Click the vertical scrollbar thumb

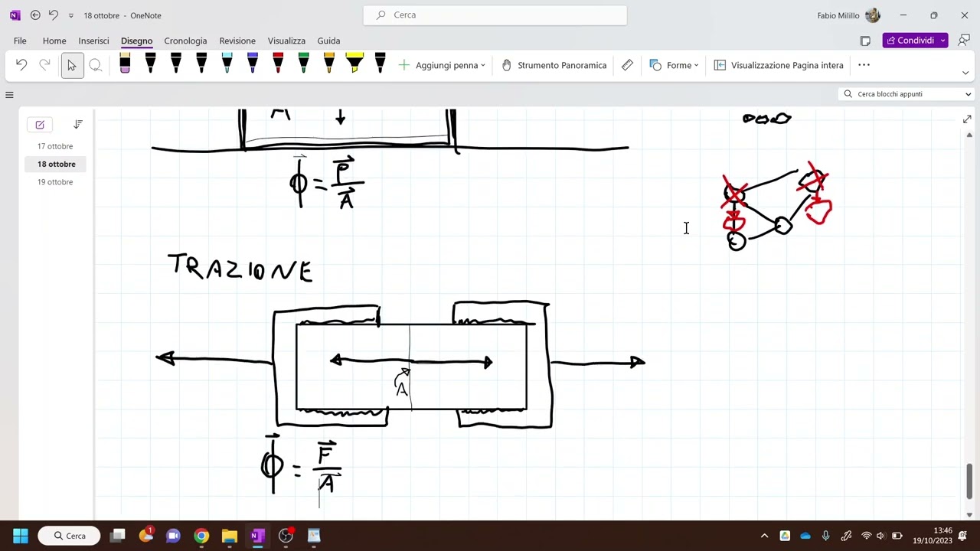969,481
